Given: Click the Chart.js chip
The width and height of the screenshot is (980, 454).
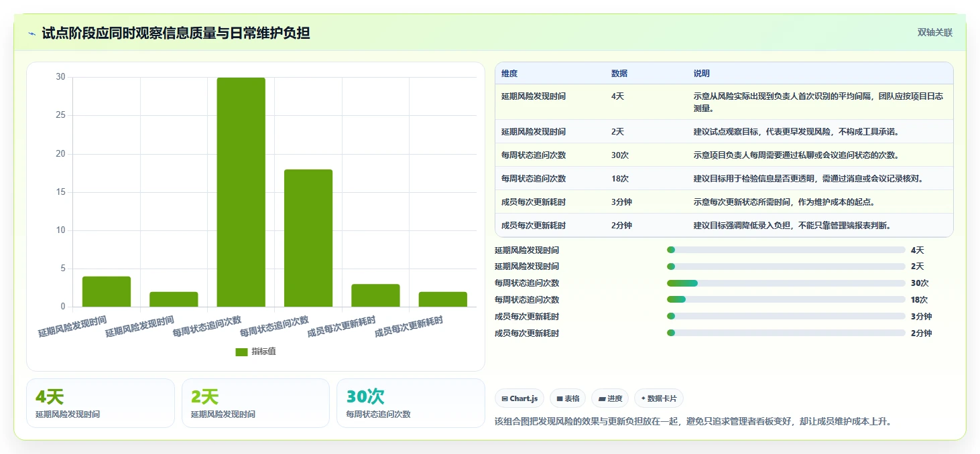Looking at the screenshot, I should (x=519, y=398).
